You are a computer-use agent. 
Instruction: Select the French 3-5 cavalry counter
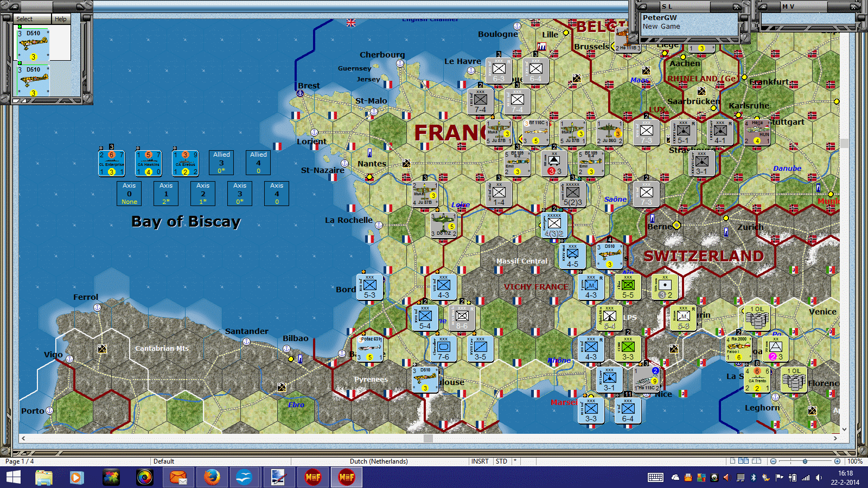point(480,349)
